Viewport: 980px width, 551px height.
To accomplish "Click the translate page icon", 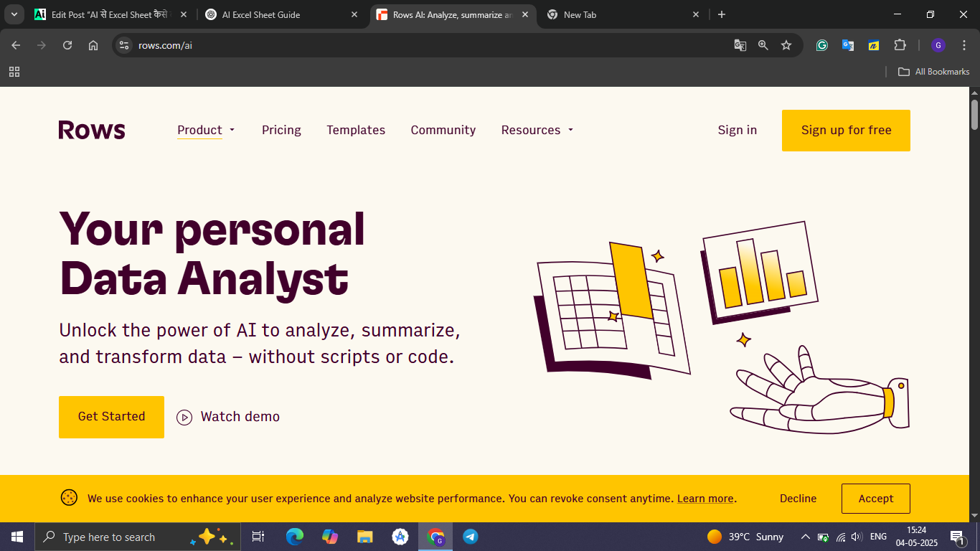I will pos(740,45).
